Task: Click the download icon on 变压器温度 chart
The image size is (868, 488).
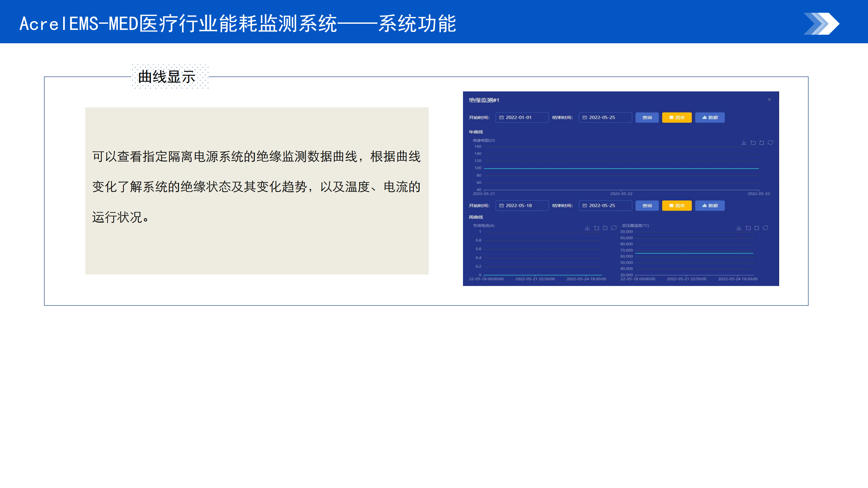Action: 739,228
